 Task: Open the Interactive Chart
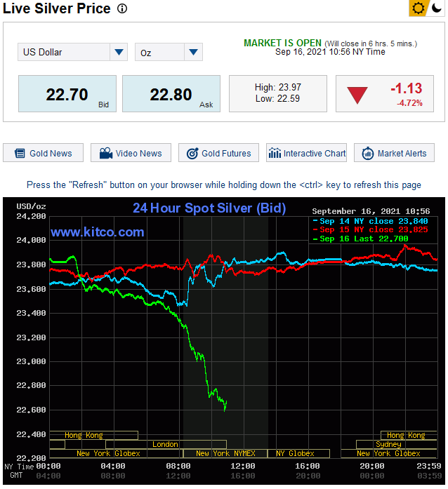click(x=307, y=153)
